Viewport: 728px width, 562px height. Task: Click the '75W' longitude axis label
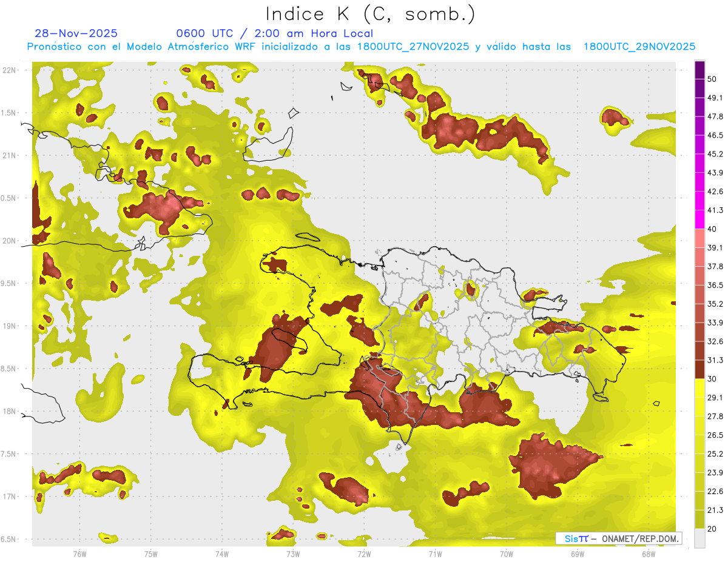click(x=150, y=554)
